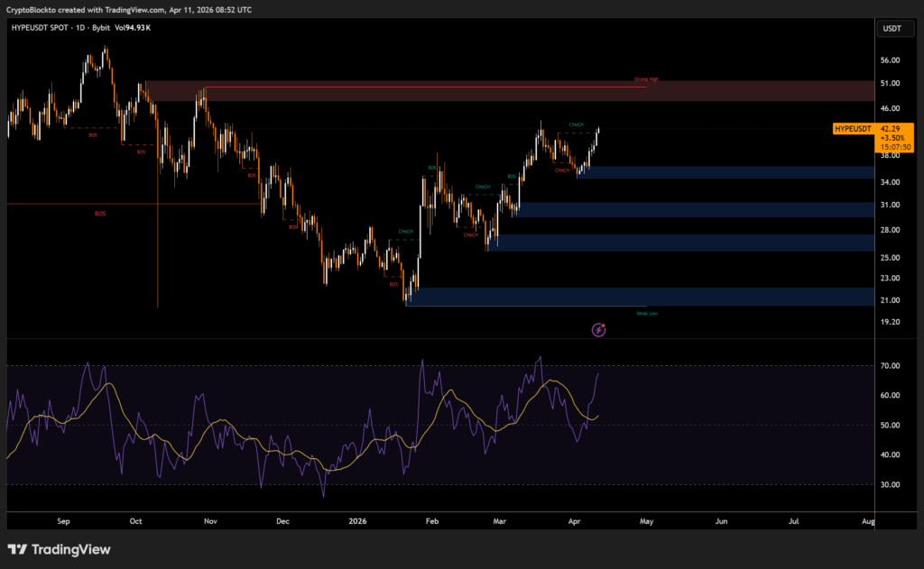Click the Sep label on the time axis
Screen dimensions: 924x569
tap(63, 521)
